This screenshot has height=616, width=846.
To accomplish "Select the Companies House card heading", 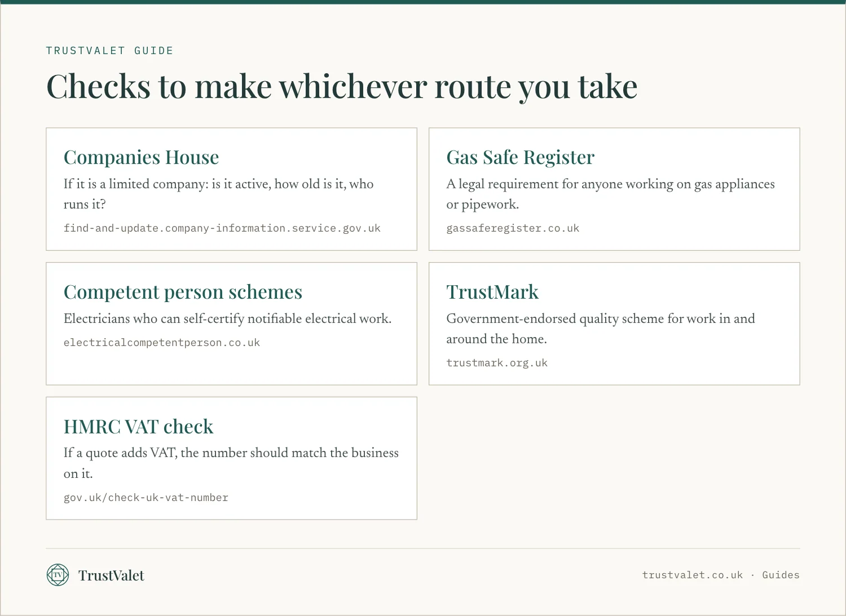I will point(141,157).
